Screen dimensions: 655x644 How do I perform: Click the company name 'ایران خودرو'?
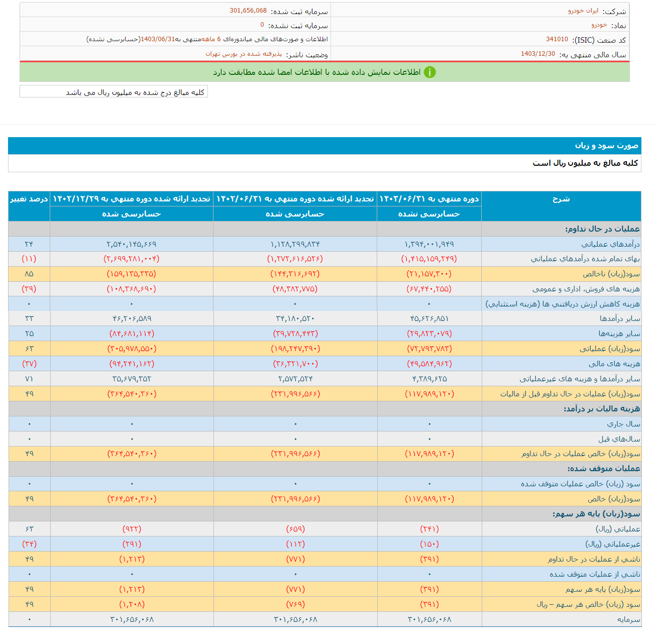pyautogui.click(x=583, y=11)
